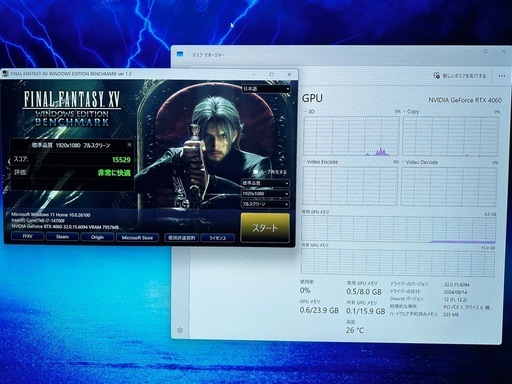Viewport: 512px width, 384px height.
Task: Open the Task Manager settings gear
Action: pos(180,330)
